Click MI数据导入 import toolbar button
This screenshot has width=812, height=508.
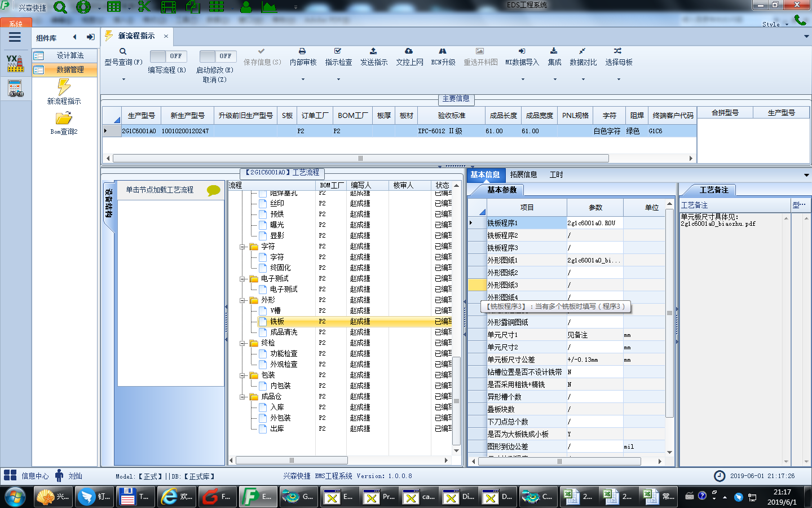522,57
